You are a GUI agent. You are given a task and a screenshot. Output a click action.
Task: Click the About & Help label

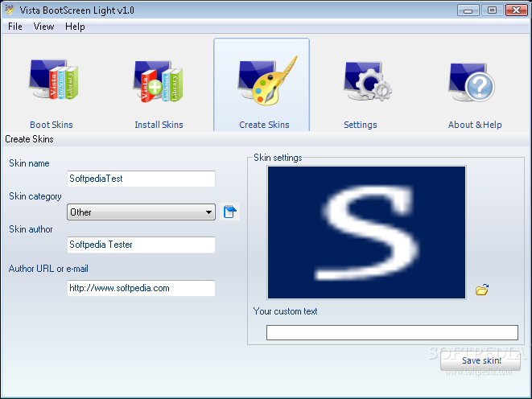pos(475,125)
